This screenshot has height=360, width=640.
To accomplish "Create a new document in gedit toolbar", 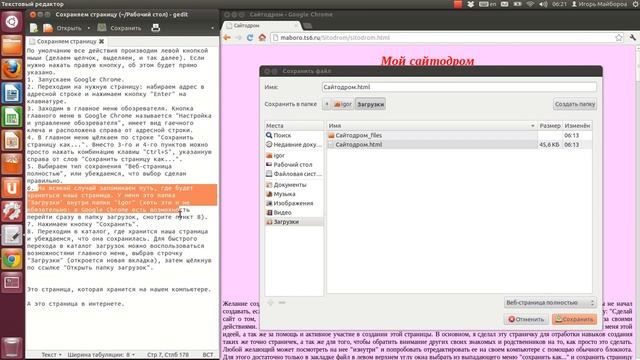I will (x=34, y=28).
